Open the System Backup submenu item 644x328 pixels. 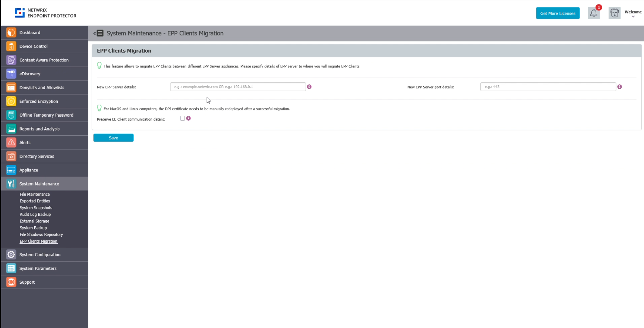(x=33, y=228)
